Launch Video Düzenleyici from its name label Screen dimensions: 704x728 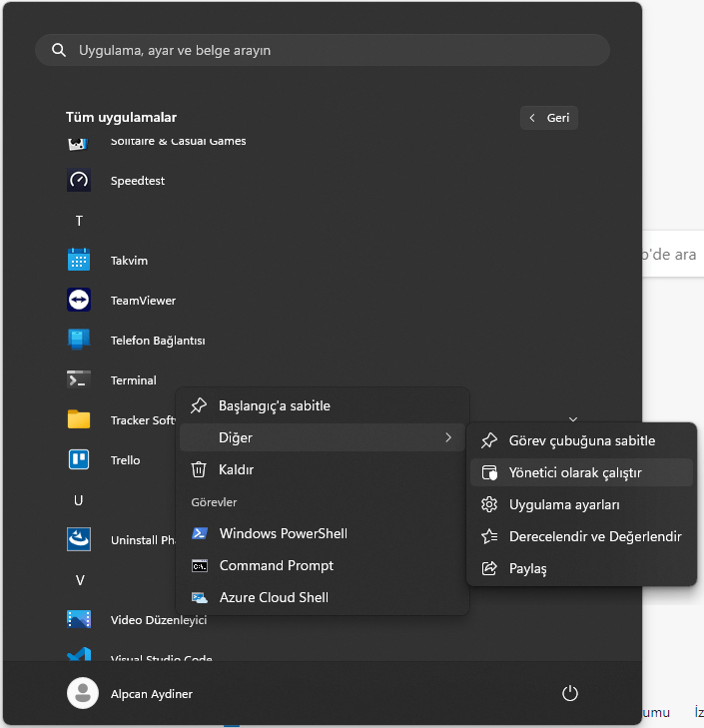coord(159,620)
